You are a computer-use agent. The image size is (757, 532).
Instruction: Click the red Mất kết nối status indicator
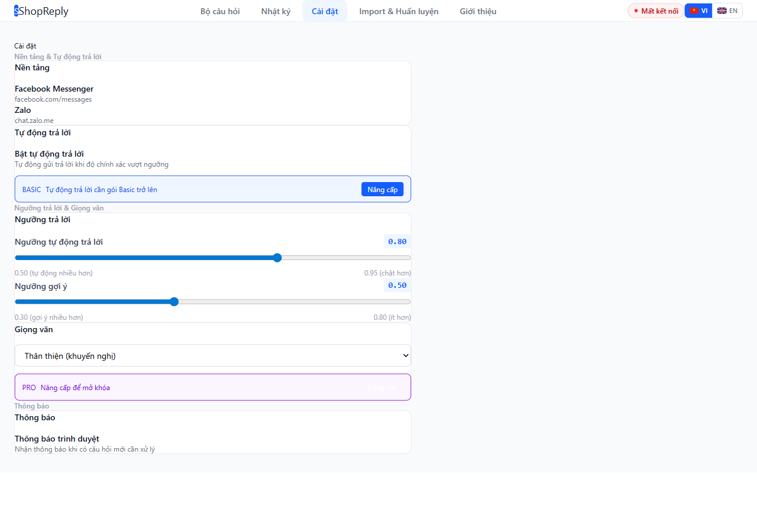click(655, 10)
